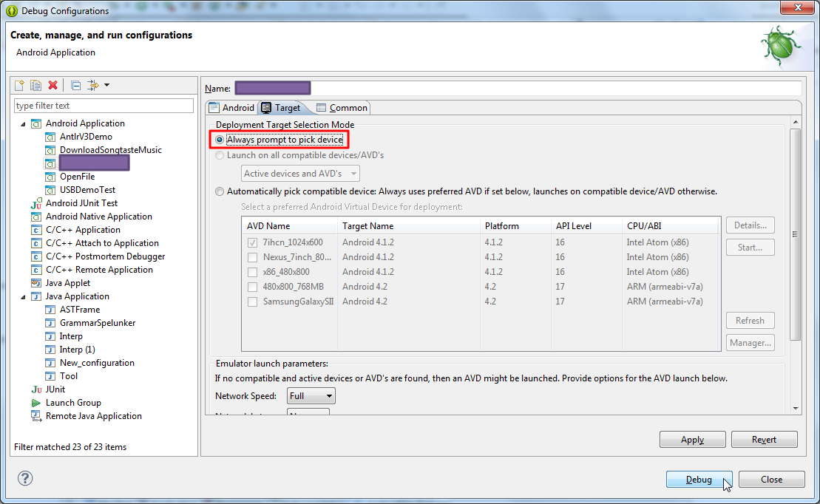This screenshot has width=820, height=504.
Task: Select the Interp Java configuration
Action: 71,337
